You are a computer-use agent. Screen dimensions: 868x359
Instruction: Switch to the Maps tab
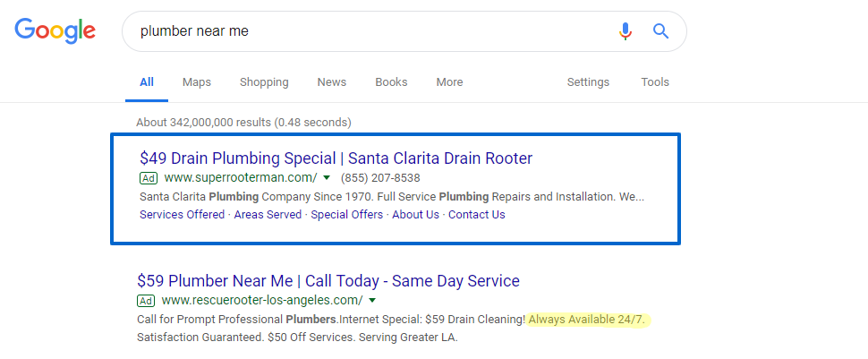coord(197,82)
